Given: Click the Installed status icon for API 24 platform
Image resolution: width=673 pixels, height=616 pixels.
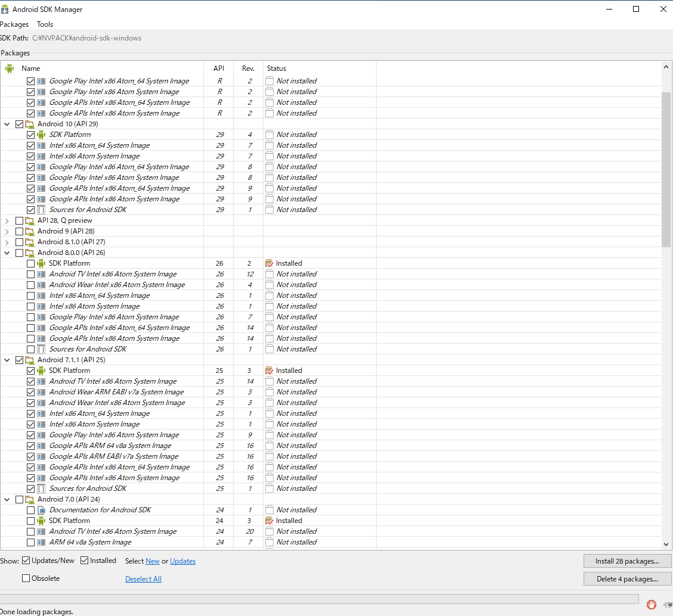Looking at the screenshot, I should (x=269, y=521).
